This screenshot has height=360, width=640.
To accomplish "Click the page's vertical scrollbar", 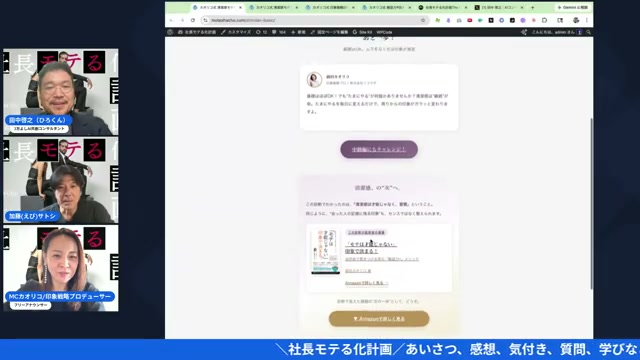I will point(591,204).
